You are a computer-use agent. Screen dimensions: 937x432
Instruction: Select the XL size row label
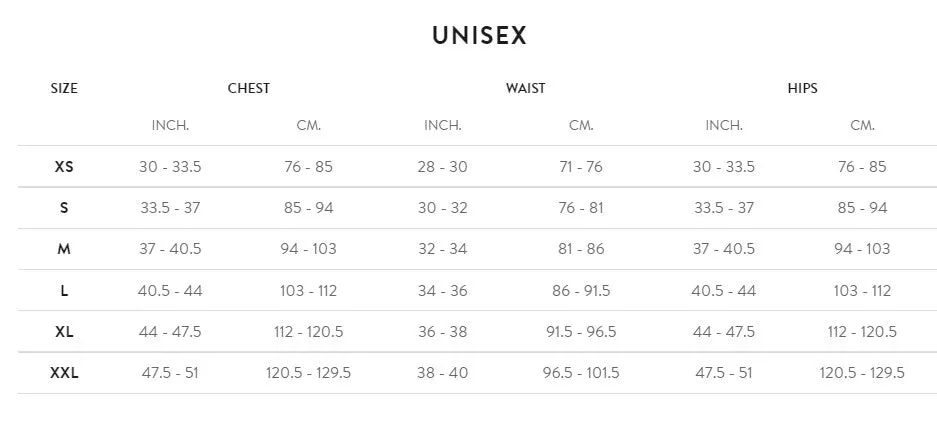(x=64, y=332)
